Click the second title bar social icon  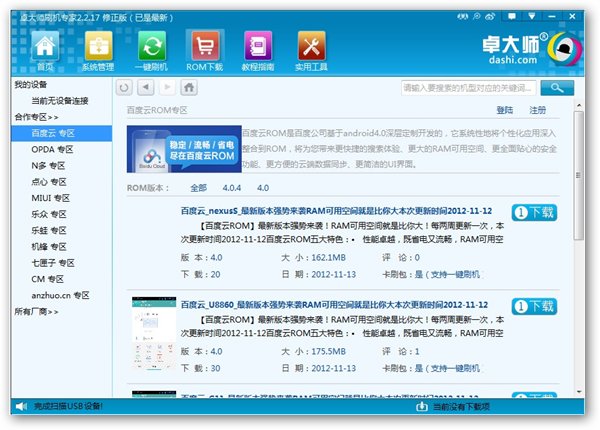476,16
